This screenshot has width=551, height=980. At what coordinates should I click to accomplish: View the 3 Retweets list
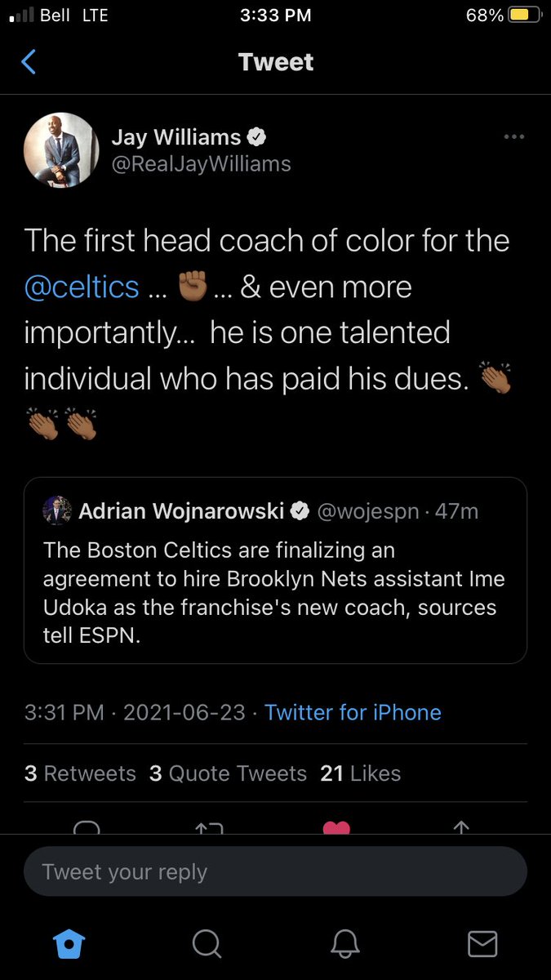pos(80,773)
